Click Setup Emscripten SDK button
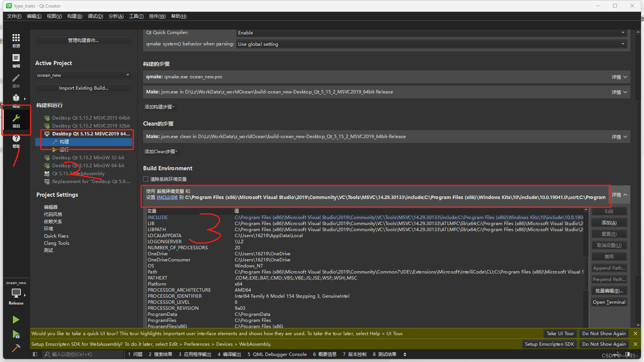The width and height of the screenshot is (644, 362). (549, 344)
